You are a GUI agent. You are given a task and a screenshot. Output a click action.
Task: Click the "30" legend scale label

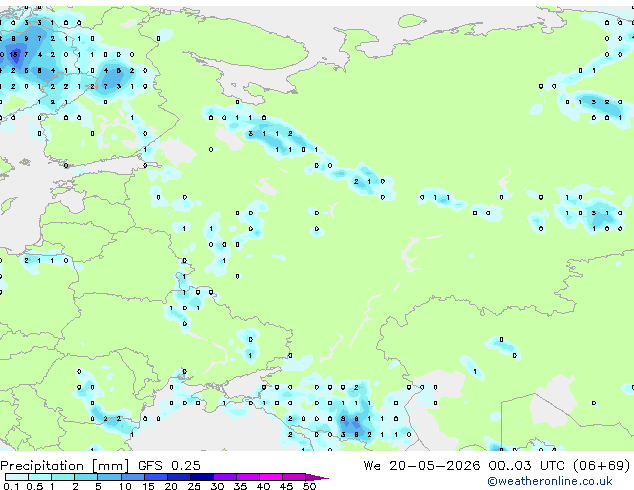coord(217,486)
